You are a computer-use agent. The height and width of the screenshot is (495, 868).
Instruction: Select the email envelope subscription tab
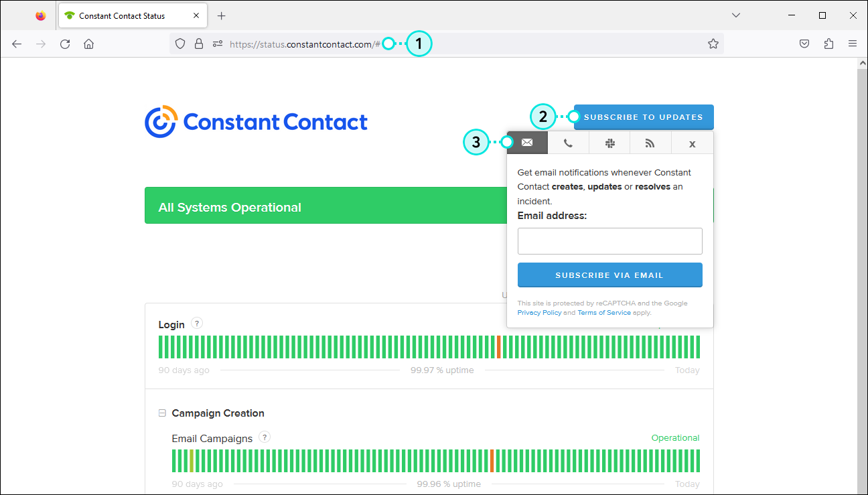[x=527, y=143]
